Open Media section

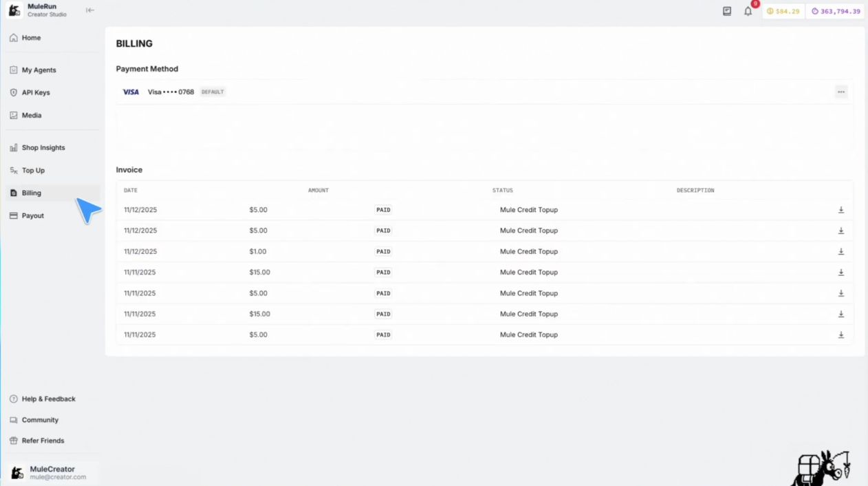coord(52,115)
